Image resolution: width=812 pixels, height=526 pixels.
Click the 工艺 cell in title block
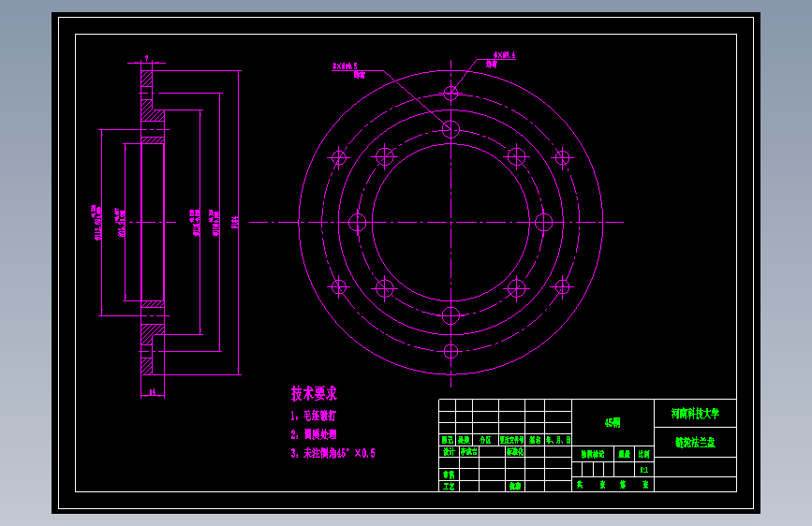(449, 487)
